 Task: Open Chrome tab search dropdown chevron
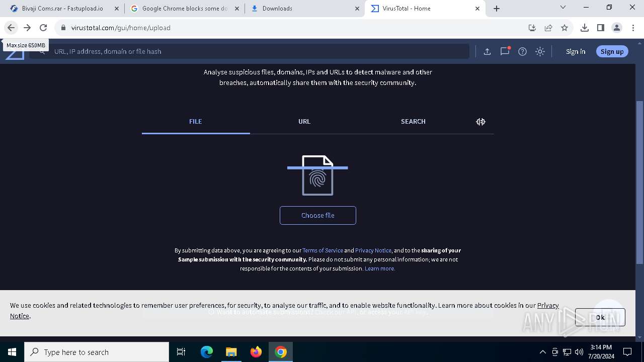pyautogui.click(x=563, y=7)
